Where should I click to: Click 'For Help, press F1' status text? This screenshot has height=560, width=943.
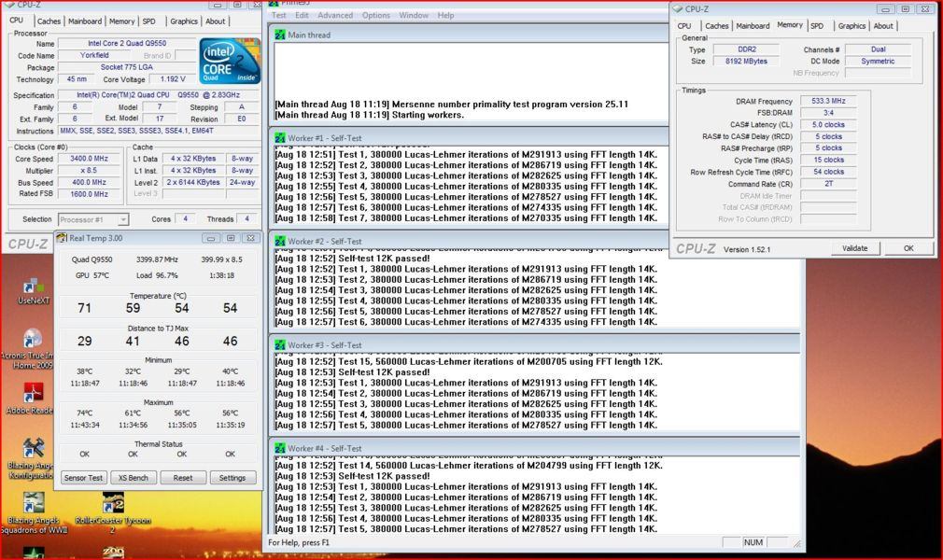[299, 542]
